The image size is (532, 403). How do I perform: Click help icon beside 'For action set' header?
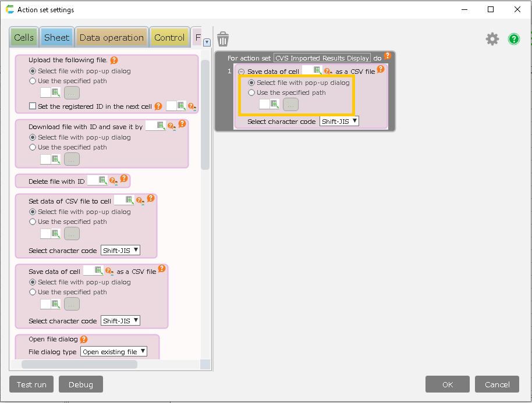point(388,56)
